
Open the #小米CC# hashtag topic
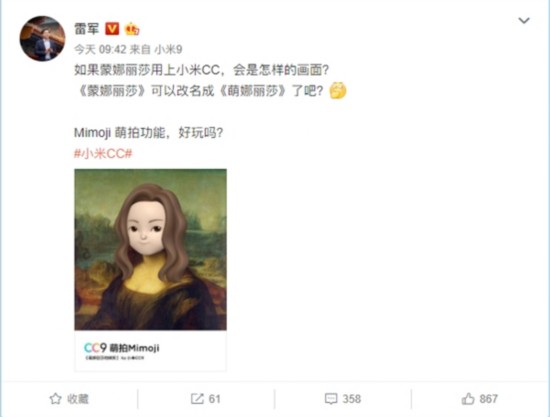click(x=103, y=153)
